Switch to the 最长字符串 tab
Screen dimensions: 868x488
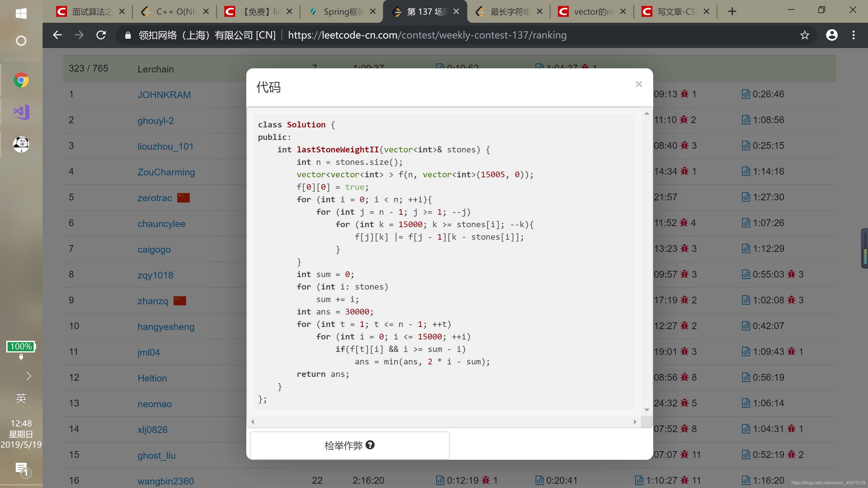pyautogui.click(x=509, y=12)
